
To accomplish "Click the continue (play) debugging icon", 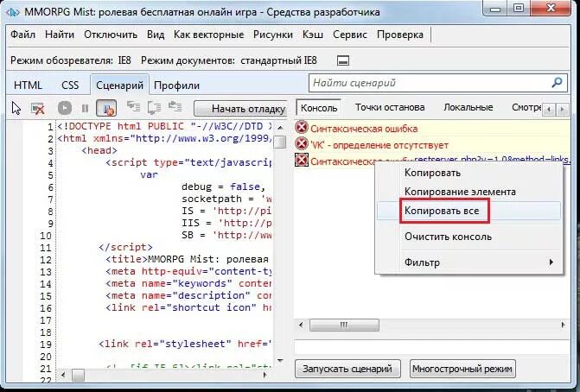I will tap(65, 108).
